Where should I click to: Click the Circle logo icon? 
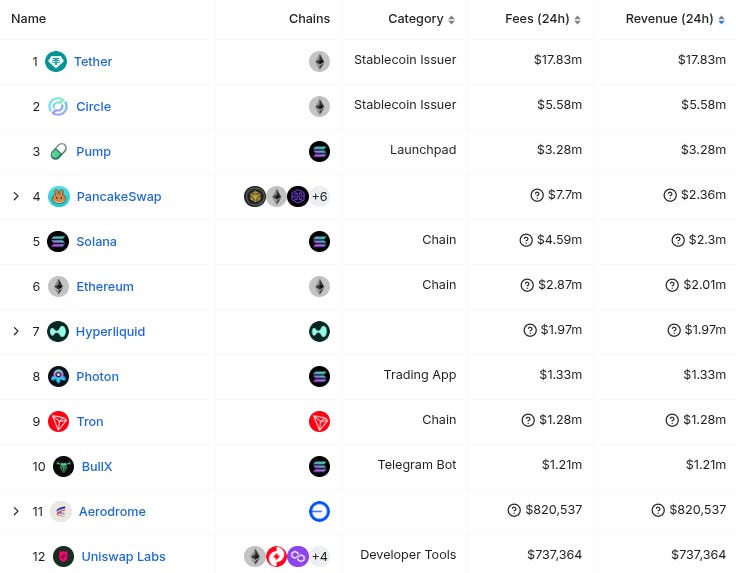point(58,107)
